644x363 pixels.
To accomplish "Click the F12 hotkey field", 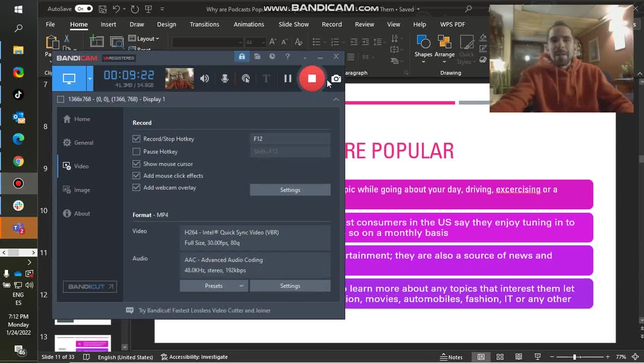I will pyautogui.click(x=290, y=139).
